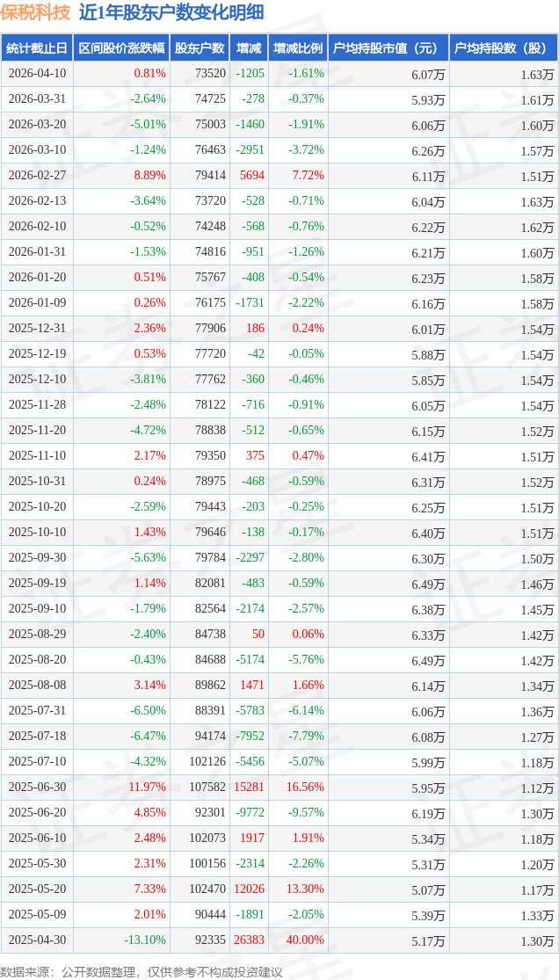The width and height of the screenshot is (559, 980).
Task: Click the 6.41万 market value cell
Action: (428, 457)
